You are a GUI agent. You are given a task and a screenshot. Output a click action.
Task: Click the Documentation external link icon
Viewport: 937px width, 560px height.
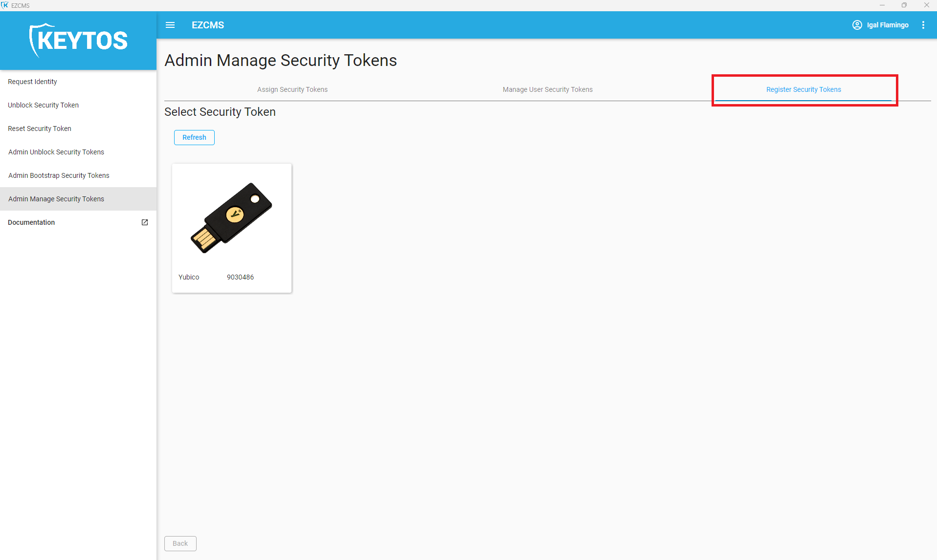point(145,222)
